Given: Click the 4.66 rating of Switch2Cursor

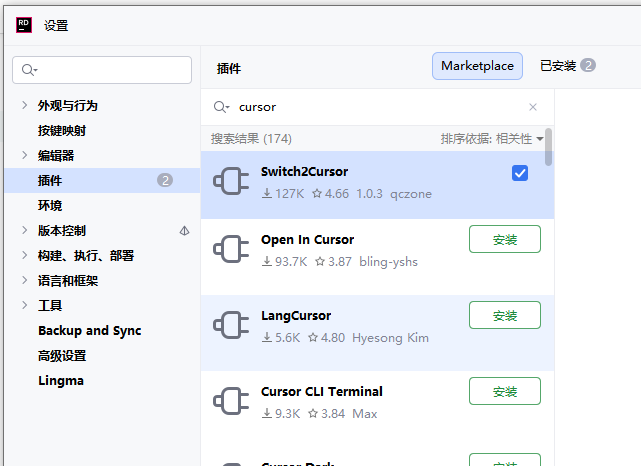Looking at the screenshot, I should (331, 194).
